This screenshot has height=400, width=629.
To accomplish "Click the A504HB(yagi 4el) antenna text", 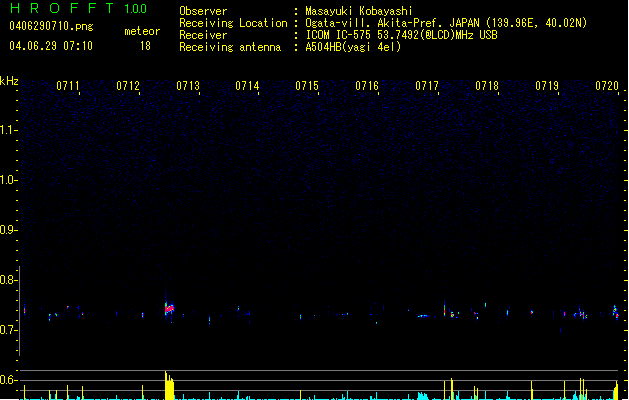I will click(x=353, y=47).
